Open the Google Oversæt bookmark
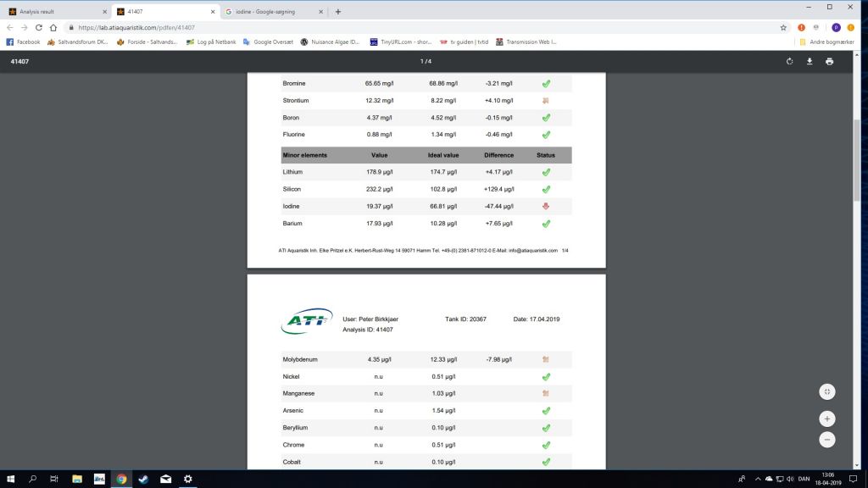 tap(268, 42)
